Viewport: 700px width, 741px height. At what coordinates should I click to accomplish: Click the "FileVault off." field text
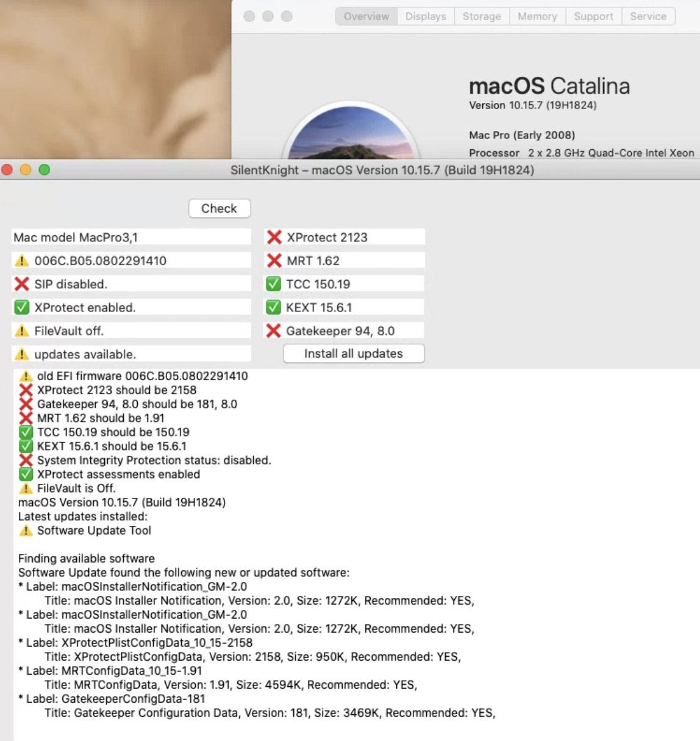69,331
